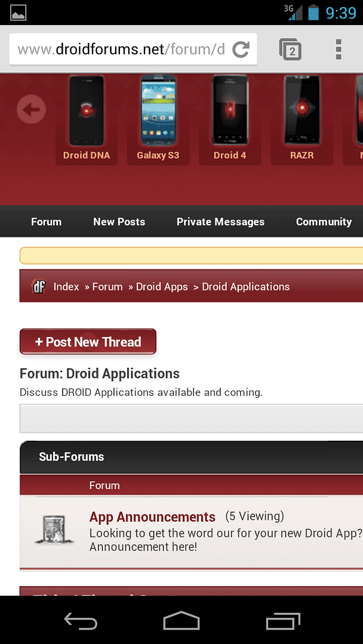Select the Galaxy S3 phone image
This screenshot has width=363, height=644.
tap(158, 110)
